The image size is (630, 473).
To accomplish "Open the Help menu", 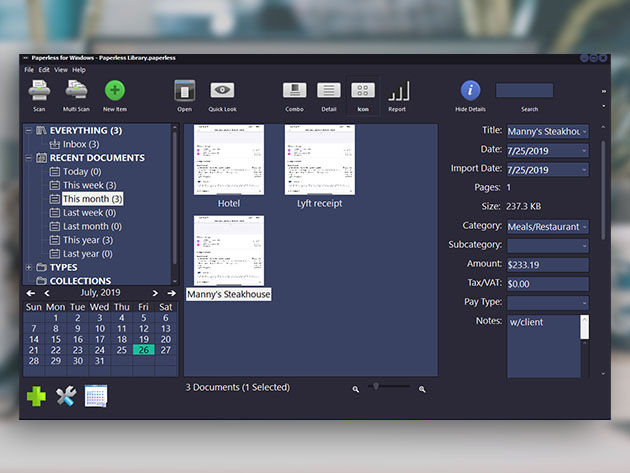I will tap(79, 70).
